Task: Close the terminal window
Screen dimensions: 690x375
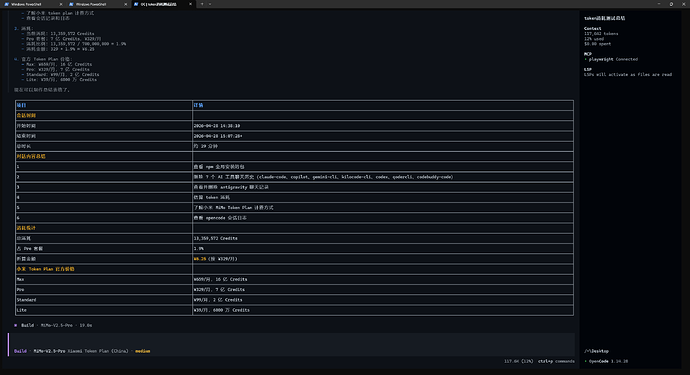Action: point(683,4)
